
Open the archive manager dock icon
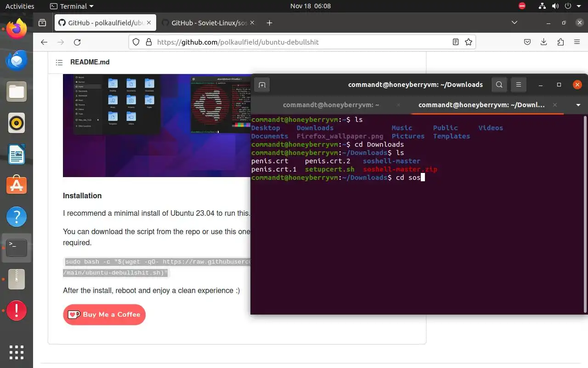[17, 279]
